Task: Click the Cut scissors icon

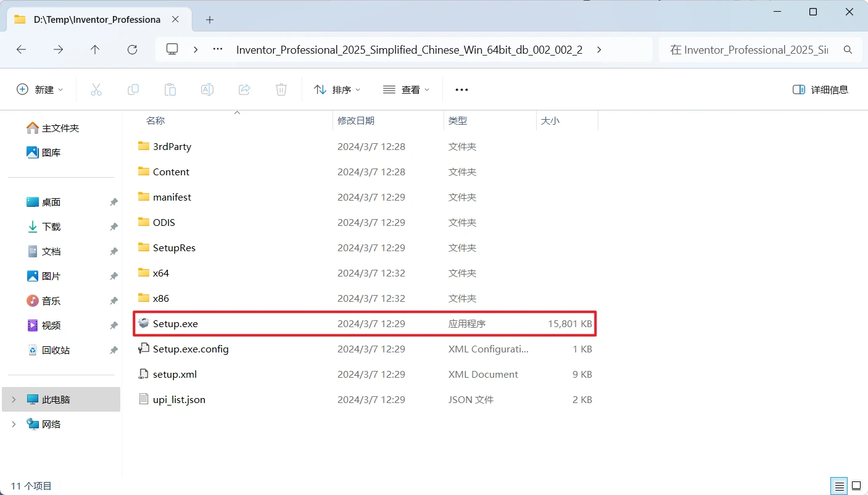Action: [x=96, y=89]
